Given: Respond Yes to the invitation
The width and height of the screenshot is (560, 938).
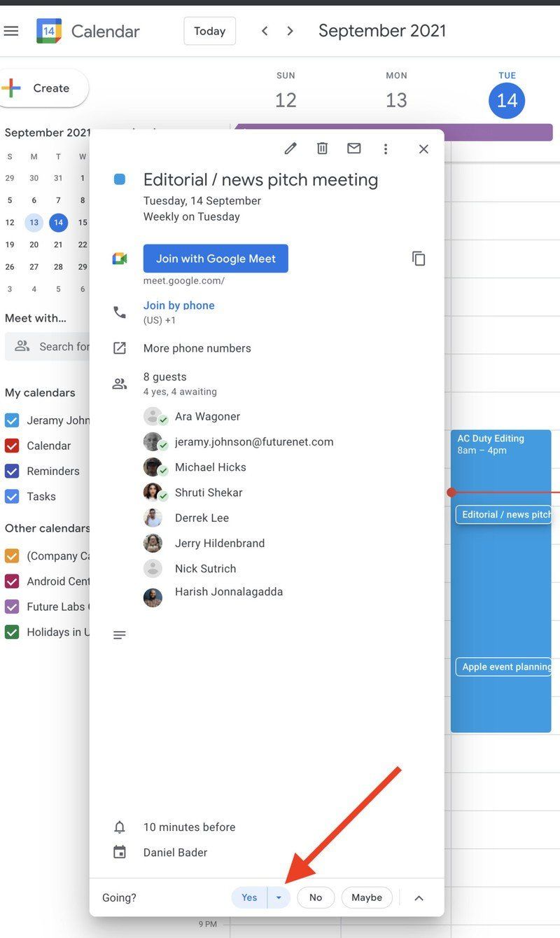Looking at the screenshot, I should [249, 897].
